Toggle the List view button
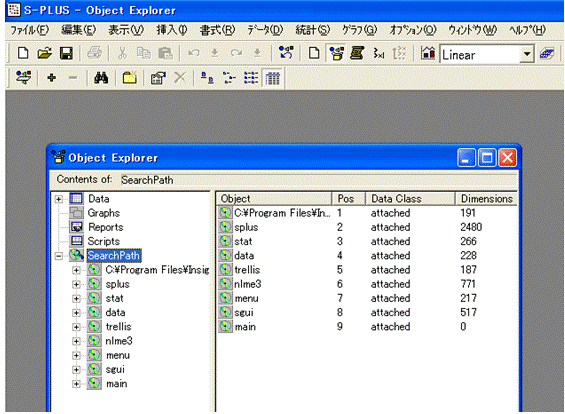 coord(251,77)
